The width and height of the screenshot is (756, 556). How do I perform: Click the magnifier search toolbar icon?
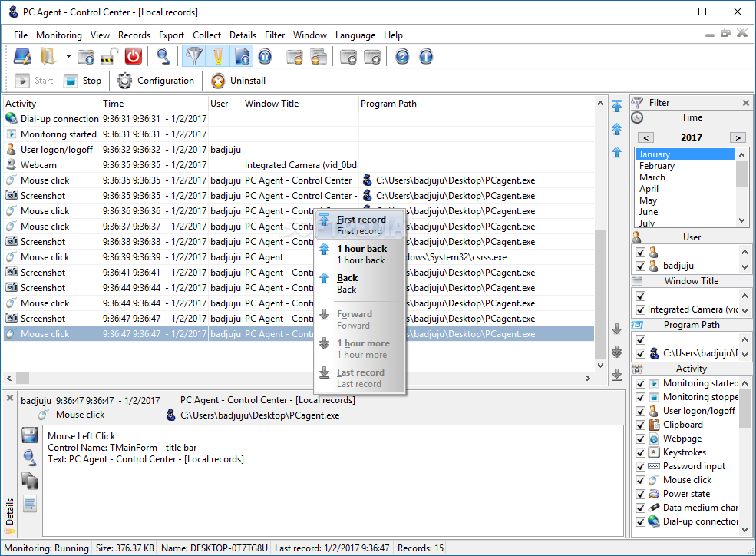coord(163,56)
